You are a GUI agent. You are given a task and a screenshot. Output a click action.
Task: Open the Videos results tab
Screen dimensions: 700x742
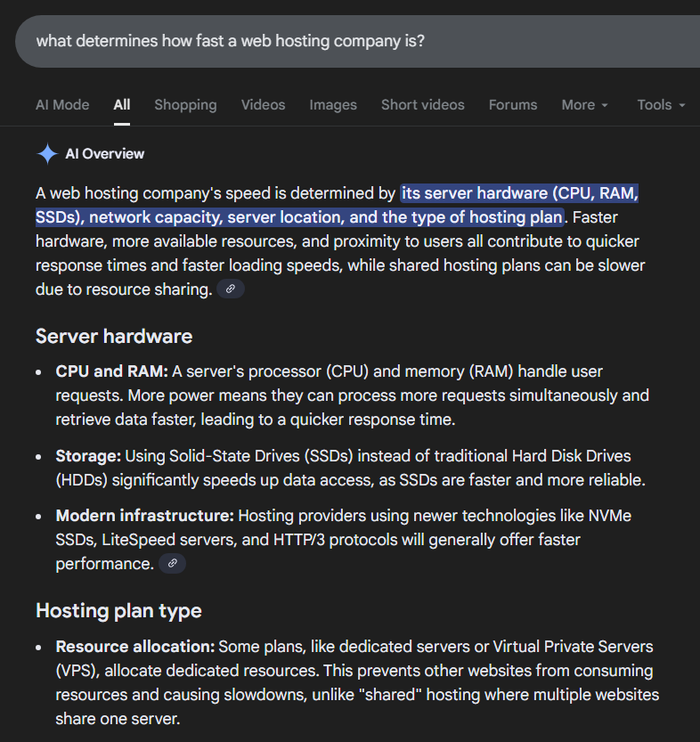point(263,105)
